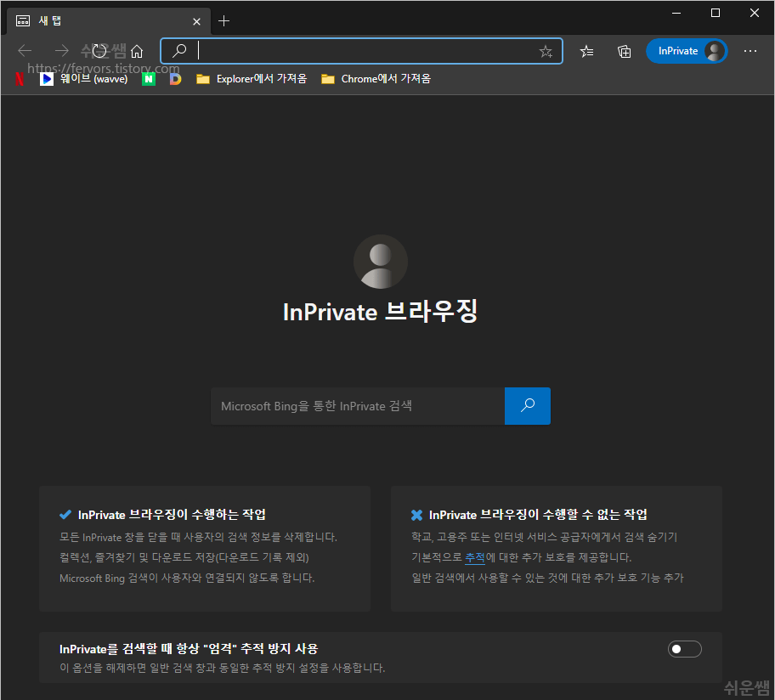Expand the Chrome에서 가져옴 favorites folder

point(376,78)
